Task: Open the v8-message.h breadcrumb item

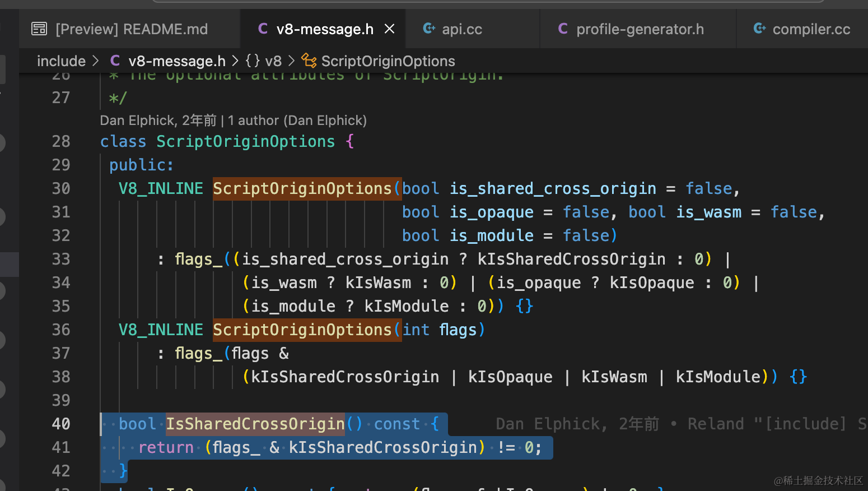Action: coord(177,61)
